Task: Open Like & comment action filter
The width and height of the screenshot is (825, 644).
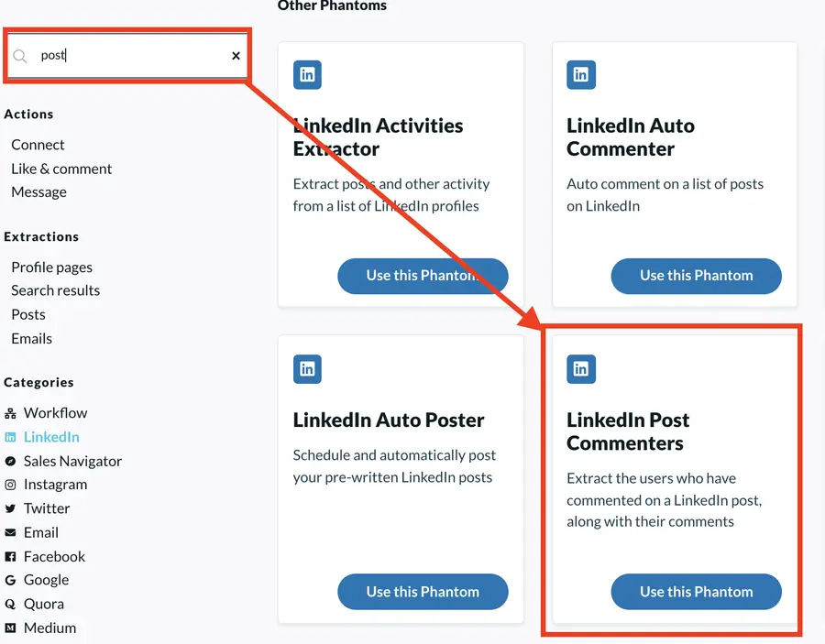Action: pyautogui.click(x=61, y=169)
